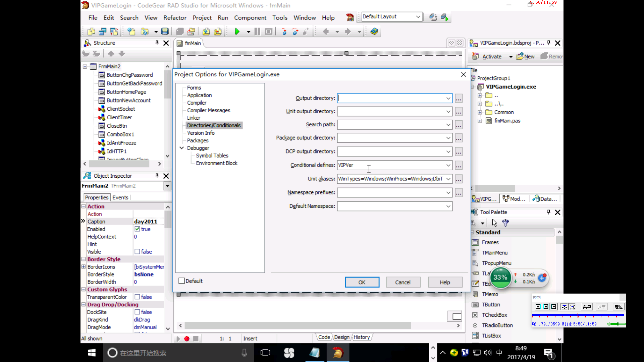This screenshot has width=644, height=362.
Task: Click the RAD Studio helmet taskbar icon
Action: click(x=338, y=353)
